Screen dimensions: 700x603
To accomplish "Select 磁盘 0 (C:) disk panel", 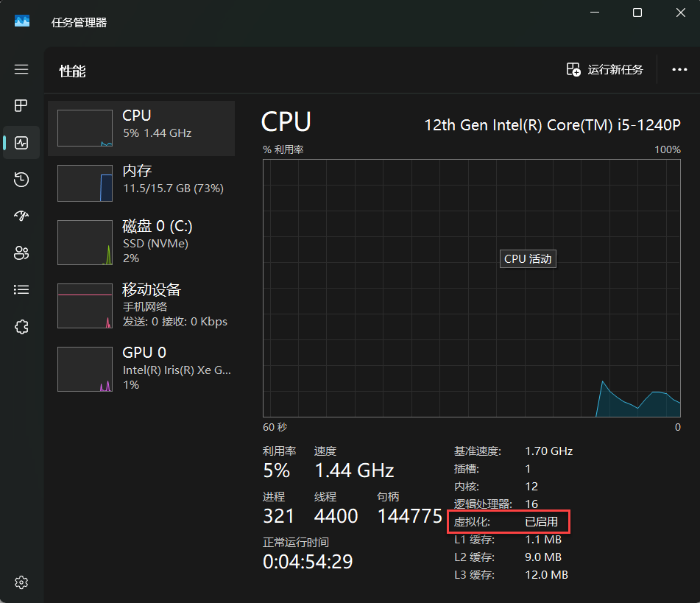I will (x=141, y=241).
